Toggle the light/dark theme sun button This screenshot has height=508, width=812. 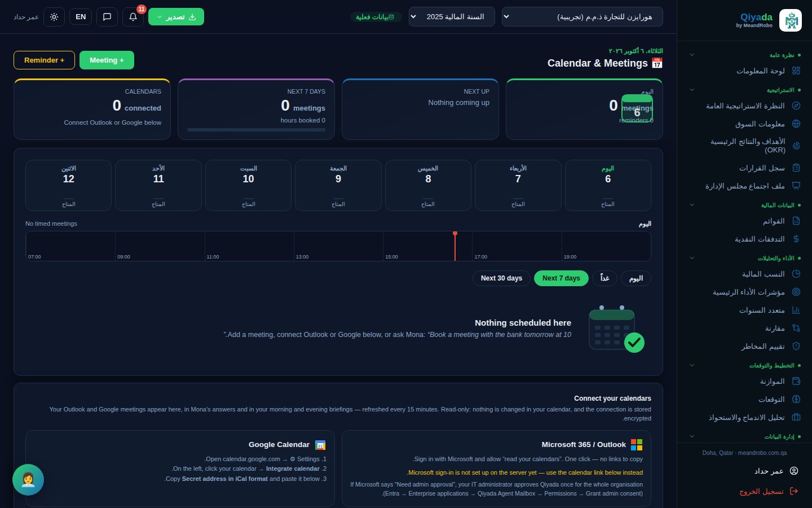click(x=54, y=17)
